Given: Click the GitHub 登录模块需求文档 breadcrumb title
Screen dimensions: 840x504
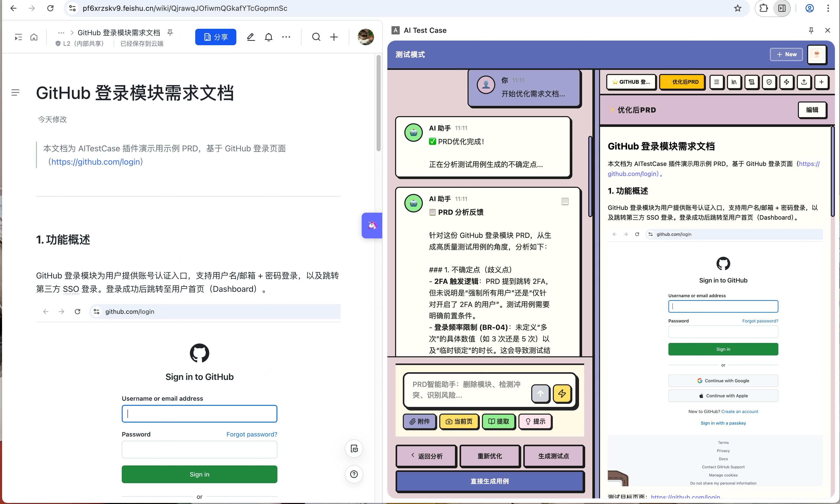Looking at the screenshot, I should [119, 33].
